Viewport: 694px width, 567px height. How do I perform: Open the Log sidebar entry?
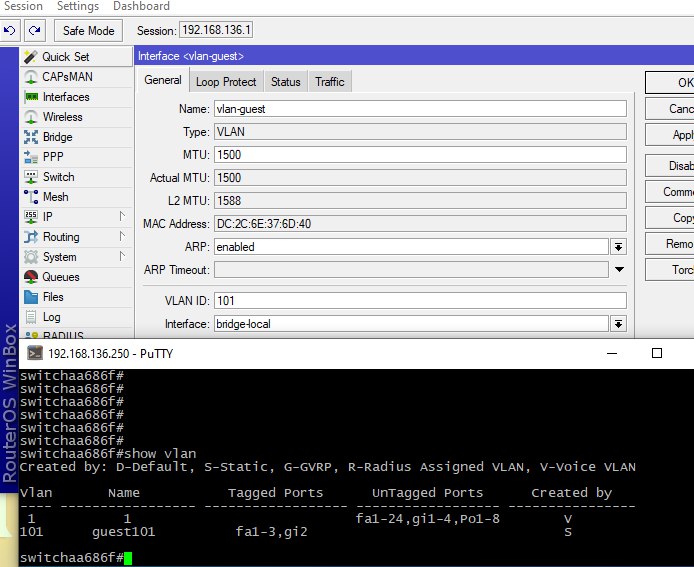51,317
